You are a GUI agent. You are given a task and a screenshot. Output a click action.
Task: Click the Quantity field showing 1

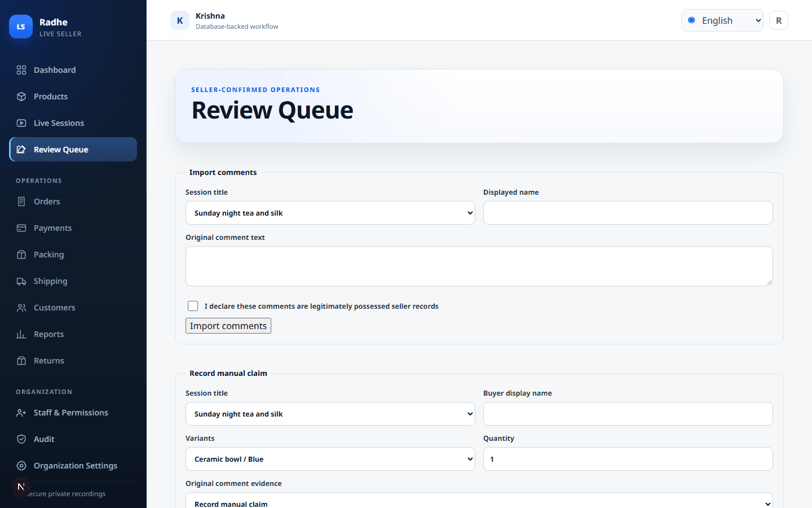628,459
